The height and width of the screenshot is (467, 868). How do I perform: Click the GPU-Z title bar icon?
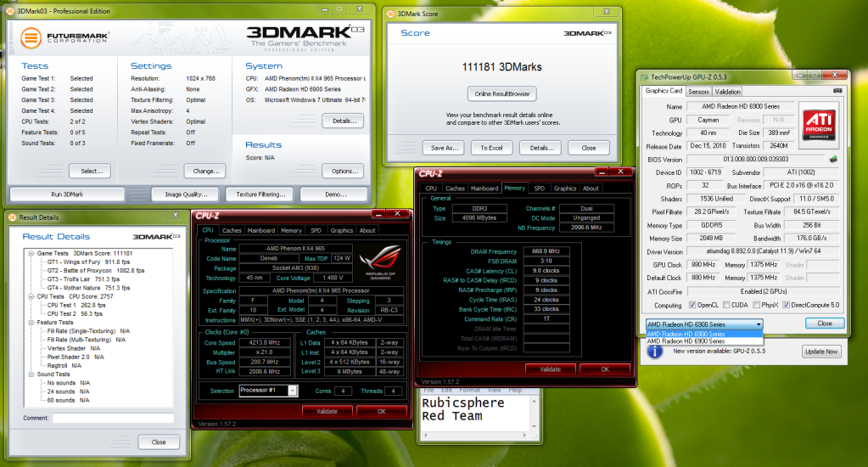click(x=644, y=77)
